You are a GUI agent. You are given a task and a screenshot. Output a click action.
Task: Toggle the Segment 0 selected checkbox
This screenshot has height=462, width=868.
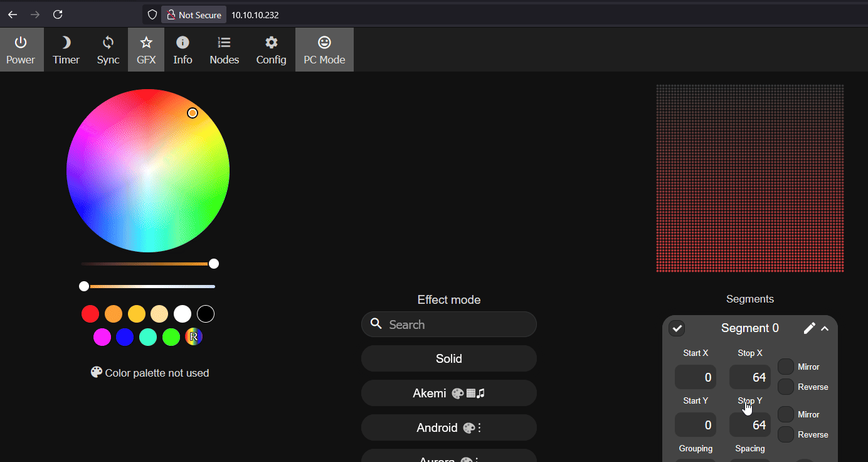pos(677,328)
